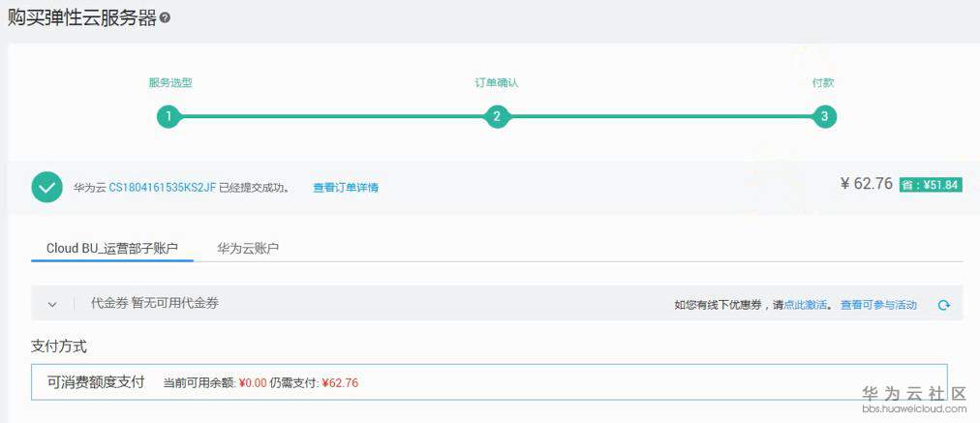The height and width of the screenshot is (423, 980).
Task: Click 查看订单详情 link
Action: 345,187
